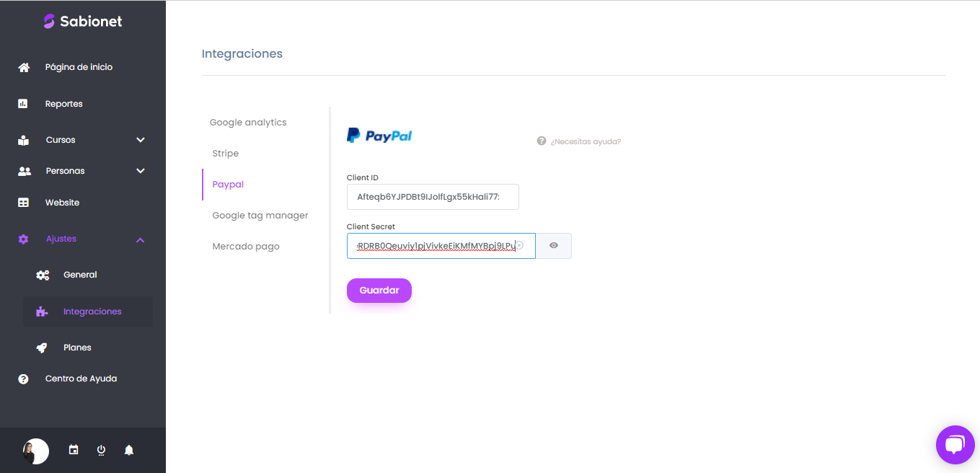Image resolution: width=980 pixels, height=473 pixels.
Task: Open the notifications bell
Action: pos(129,450)
